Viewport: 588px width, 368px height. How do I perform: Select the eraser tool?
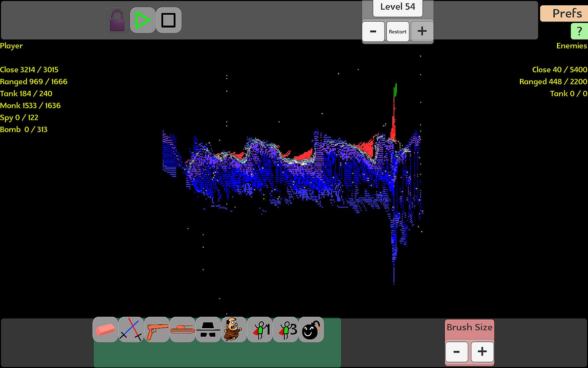coord(105,329)
